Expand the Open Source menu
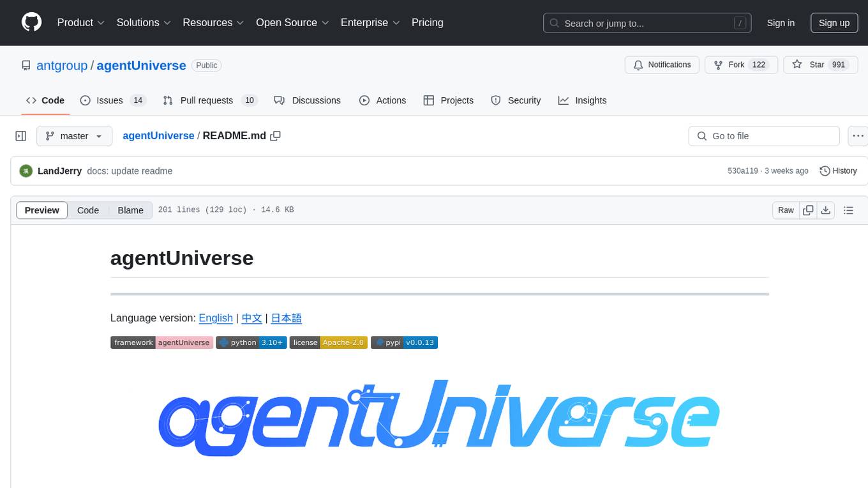868x488 pixels. (x=292, y=22)
